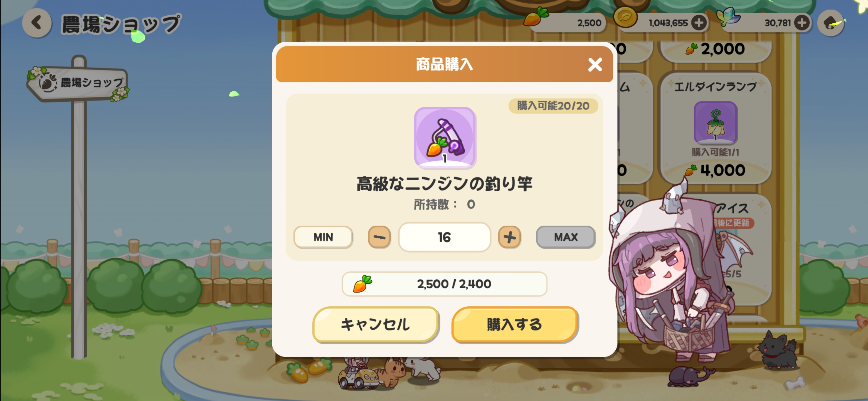The image size is (868, 401).
Task: Tap the gold coin icon at top
Action: (x=625, y=18)
